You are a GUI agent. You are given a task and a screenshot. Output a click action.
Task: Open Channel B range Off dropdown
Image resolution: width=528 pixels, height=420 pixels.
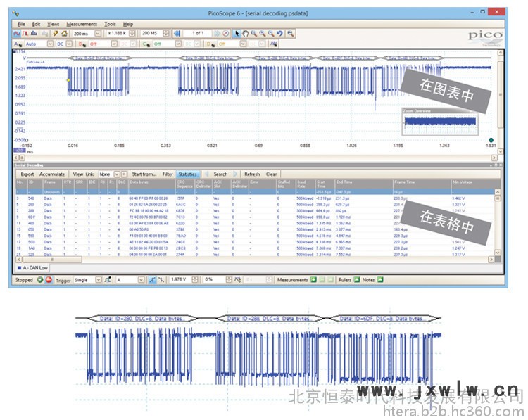point(114,44)
